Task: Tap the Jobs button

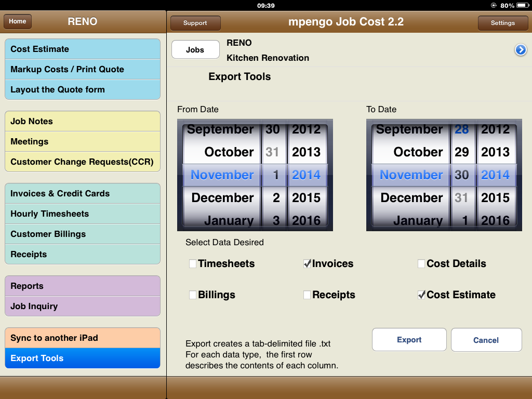Action: tap(195, 50)
